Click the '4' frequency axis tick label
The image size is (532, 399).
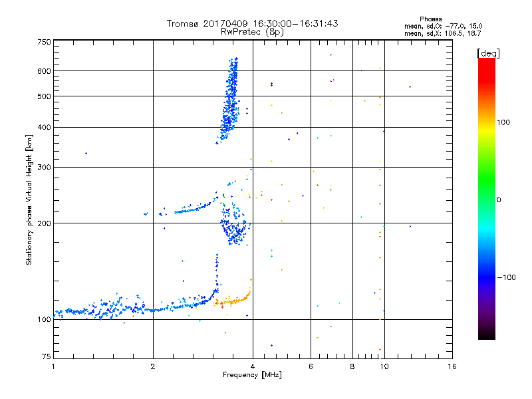(x=253, y=366)
